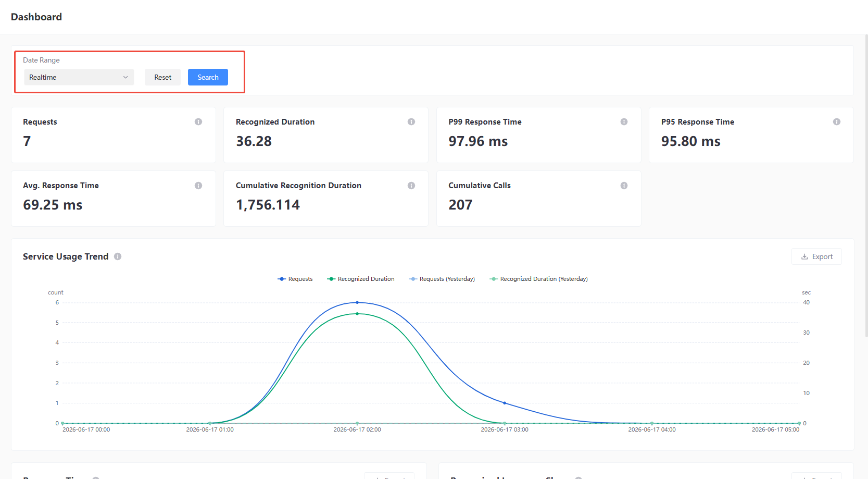Screen dimensions: 868x479
Task: Toggle Recognized Duration (Yesterday) legend series
Action: tap(539, 279)
